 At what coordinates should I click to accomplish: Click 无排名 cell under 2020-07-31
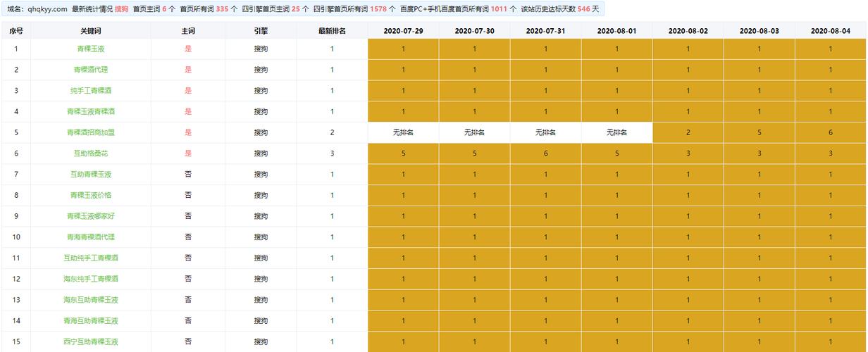[545, 132]
